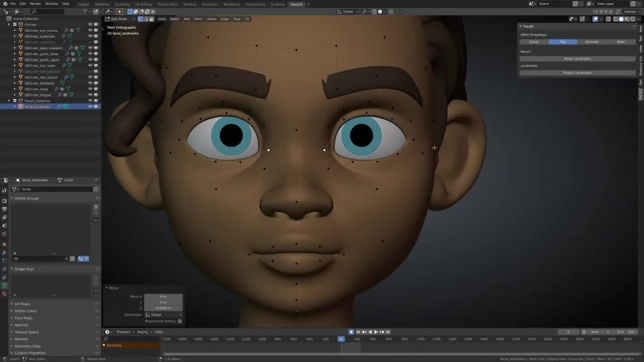Open the Material properties tab

click(x=5, y=294)
